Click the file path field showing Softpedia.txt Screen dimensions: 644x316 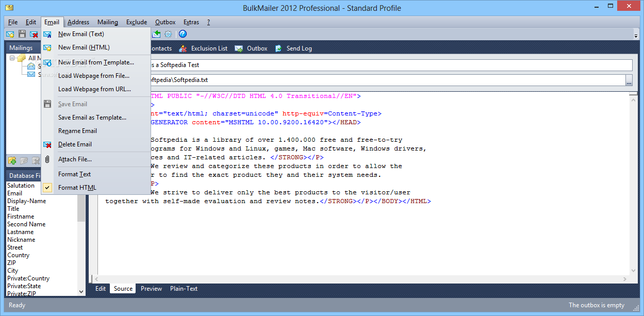359,80
